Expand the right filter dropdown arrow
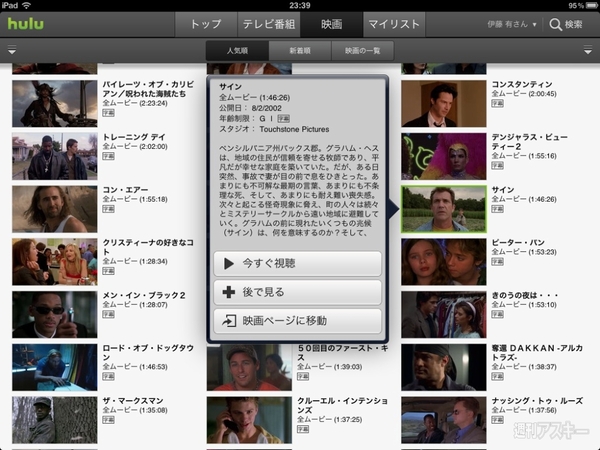 [x=588, y=50]
